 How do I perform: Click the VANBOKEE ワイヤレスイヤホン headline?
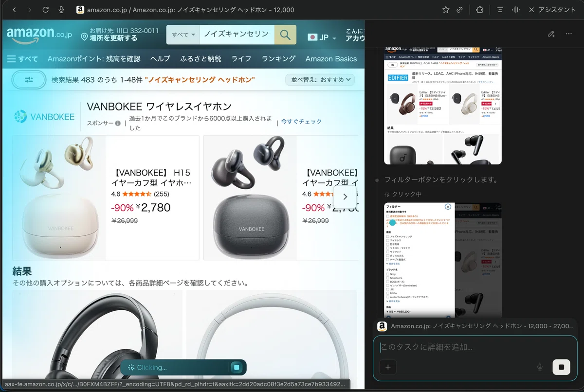[159, 107]
